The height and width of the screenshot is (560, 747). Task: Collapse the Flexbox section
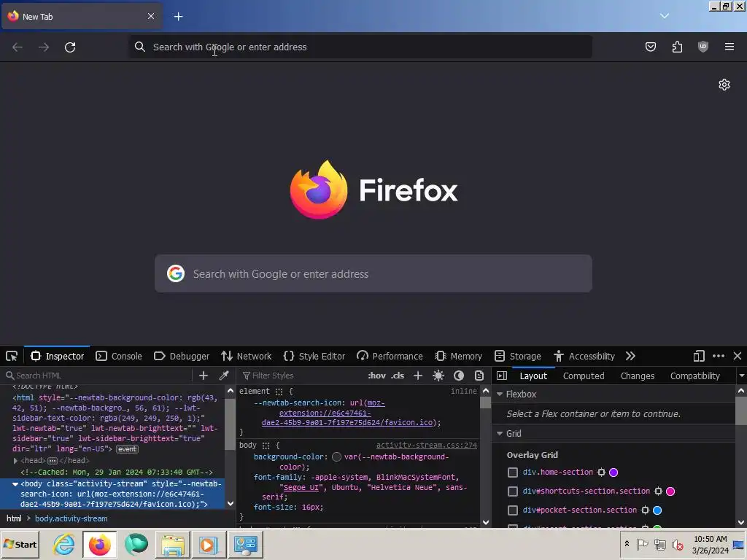tap(500, 394)
